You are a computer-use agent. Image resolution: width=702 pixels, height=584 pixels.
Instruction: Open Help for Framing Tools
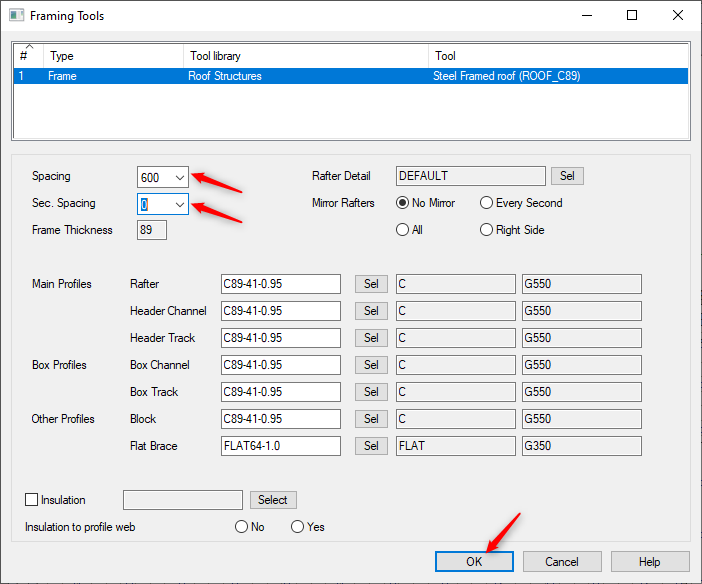[x=650, y=562]
